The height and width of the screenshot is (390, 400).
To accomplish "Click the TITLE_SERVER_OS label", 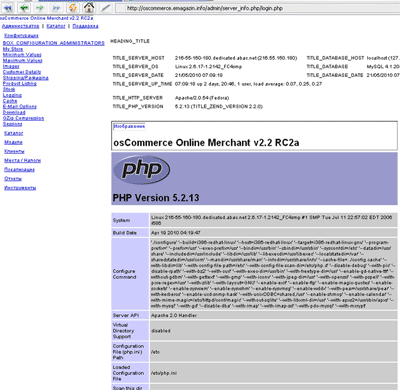I will 135,67.
